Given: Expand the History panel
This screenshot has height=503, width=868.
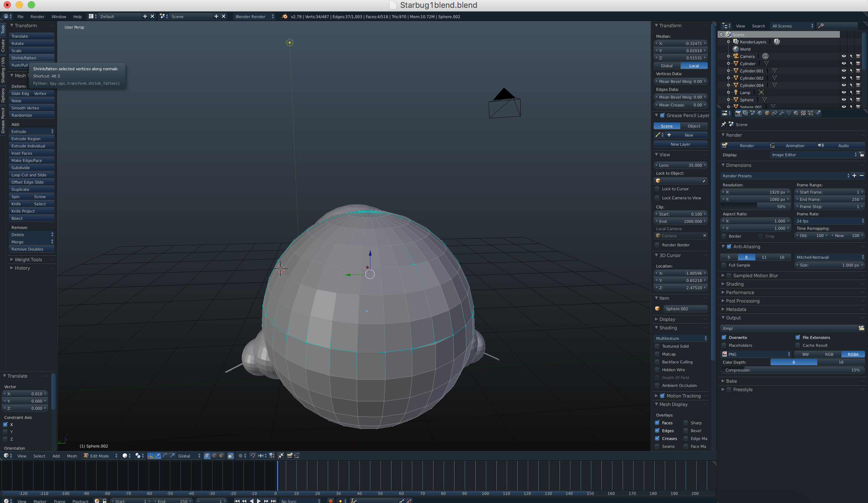Looking at the screenshot, I should tap(22, 268).
